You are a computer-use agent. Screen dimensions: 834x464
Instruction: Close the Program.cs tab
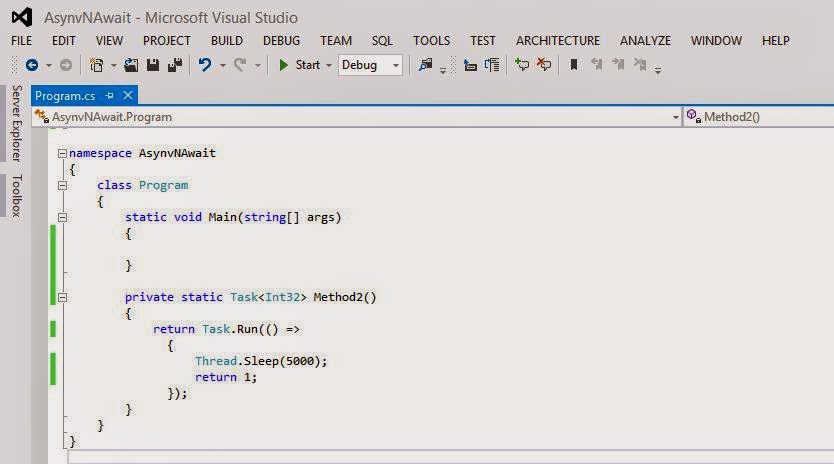128,96
